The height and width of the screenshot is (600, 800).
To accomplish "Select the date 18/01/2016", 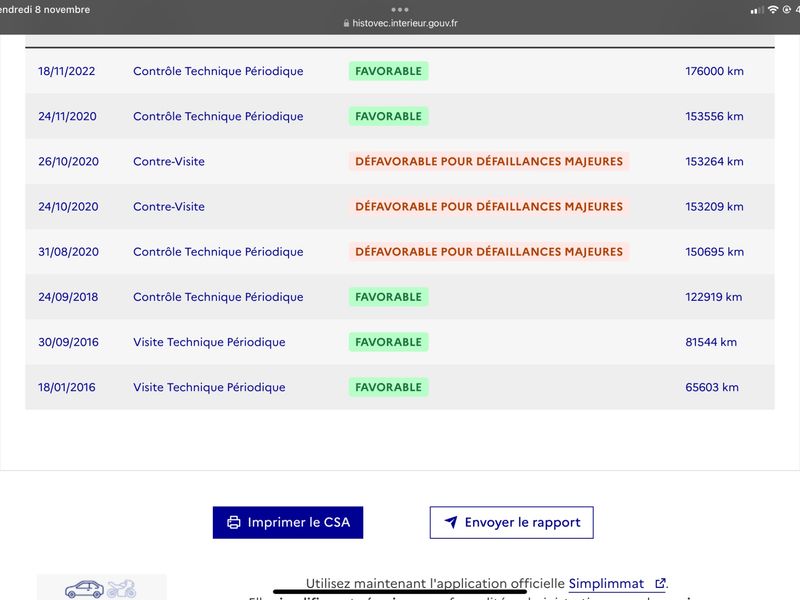I will click(x=67, y=387).
